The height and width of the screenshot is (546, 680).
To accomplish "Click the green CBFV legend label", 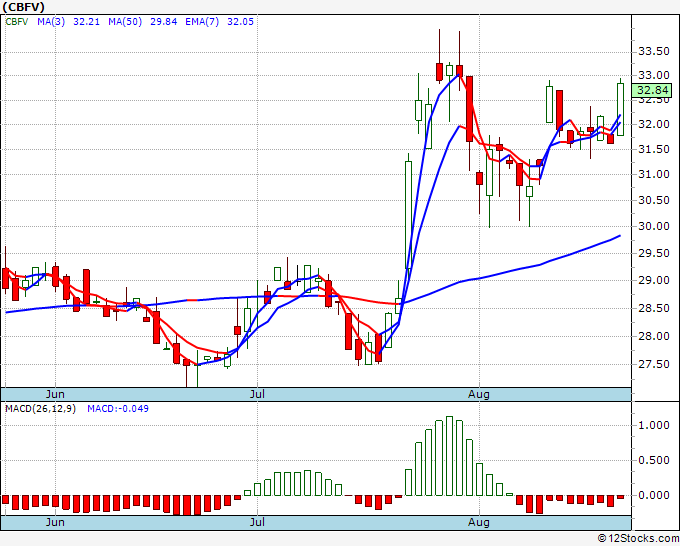I will 17,22.
